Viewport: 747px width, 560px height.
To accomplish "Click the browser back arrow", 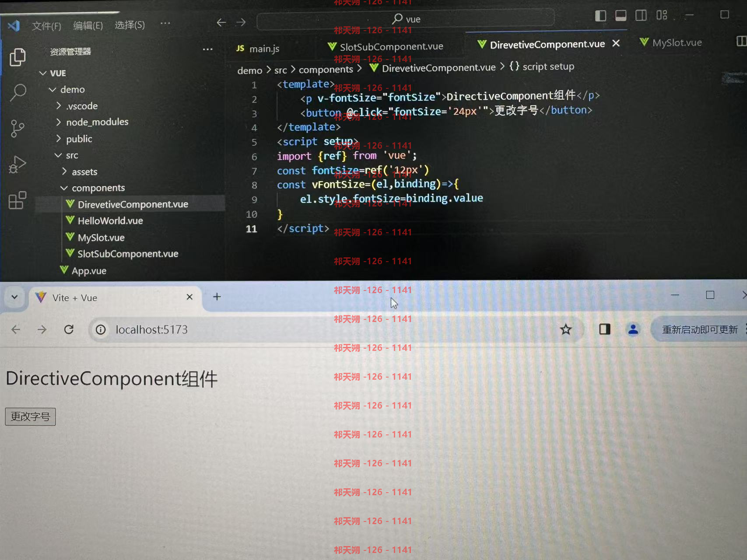I will [x=16, y=329].
